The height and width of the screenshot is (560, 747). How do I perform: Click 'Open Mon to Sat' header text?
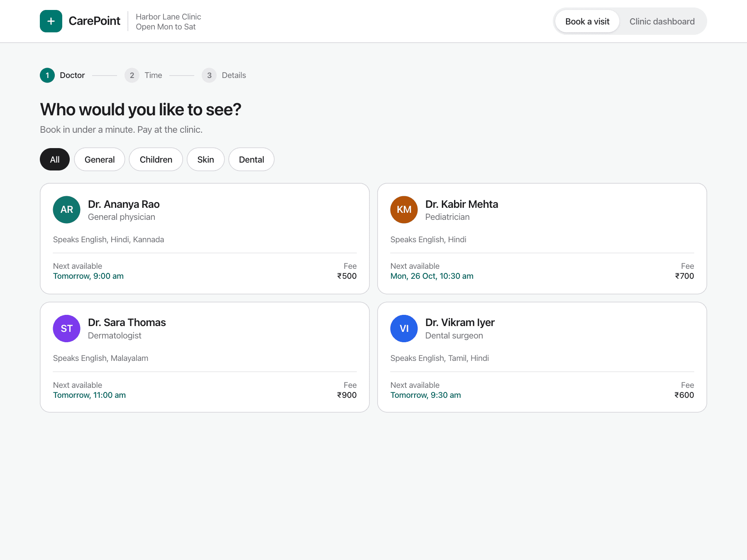tap(166, 27)
